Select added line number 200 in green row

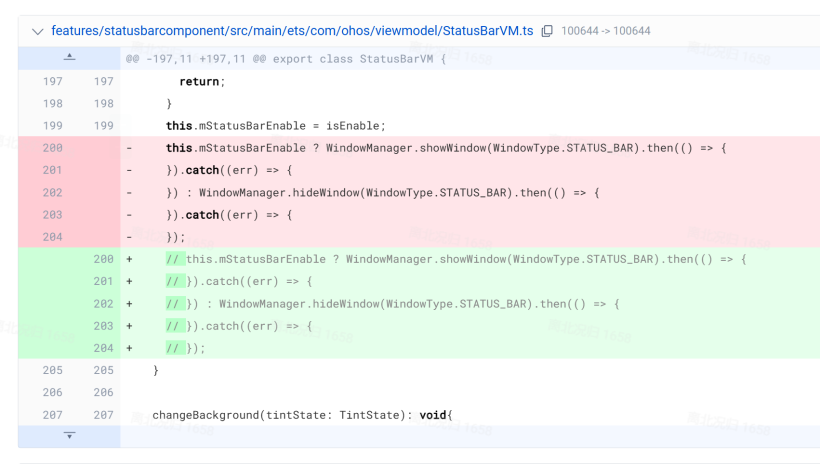pos(103,259)
